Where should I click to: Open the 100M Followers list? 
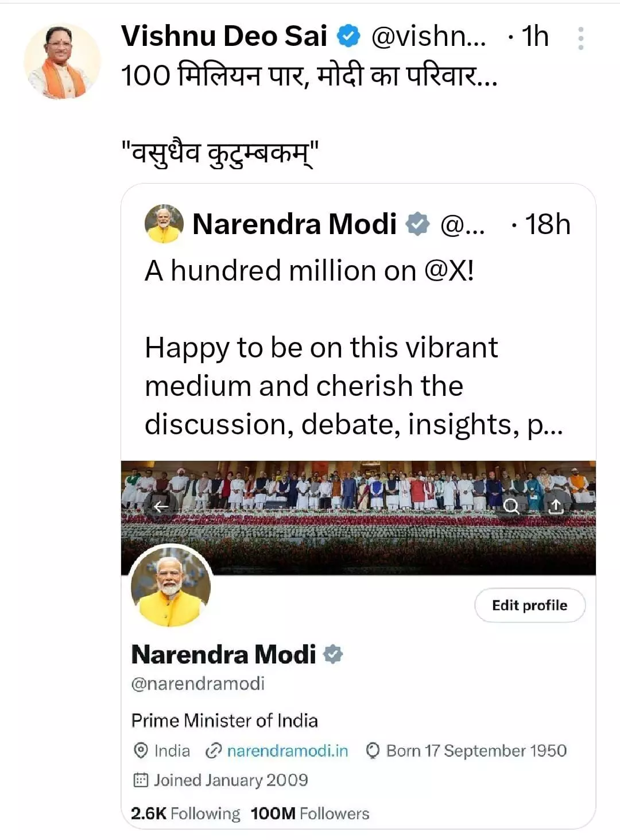tap(310, 814)
